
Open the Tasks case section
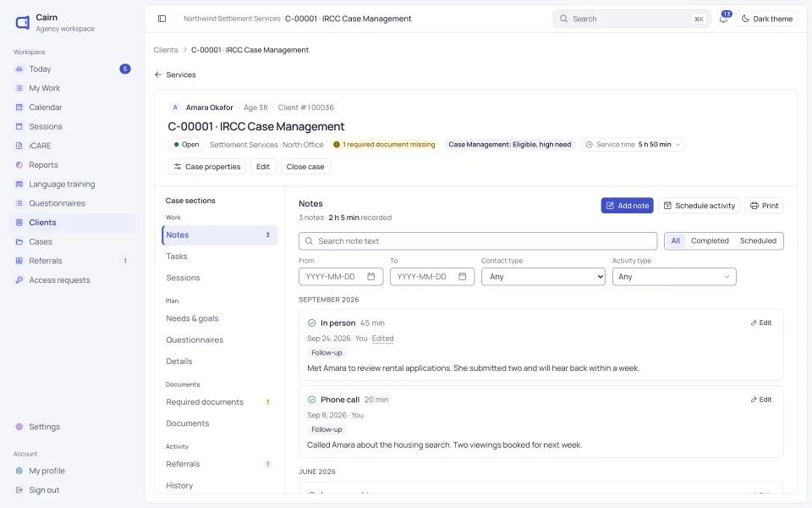(220, 256)
